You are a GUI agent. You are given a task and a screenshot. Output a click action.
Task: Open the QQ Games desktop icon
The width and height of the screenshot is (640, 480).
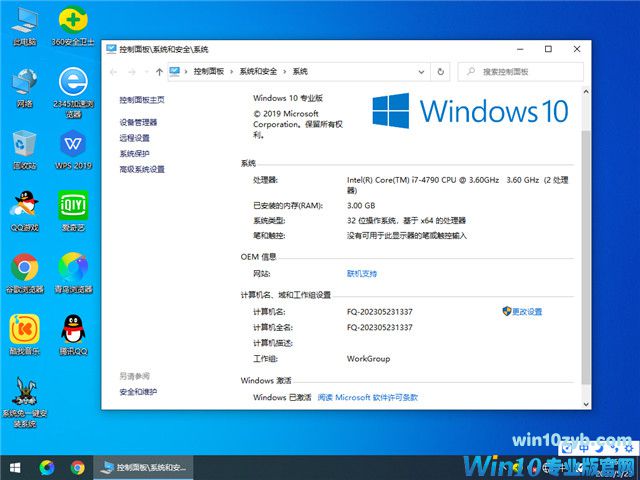click(24, 211)
